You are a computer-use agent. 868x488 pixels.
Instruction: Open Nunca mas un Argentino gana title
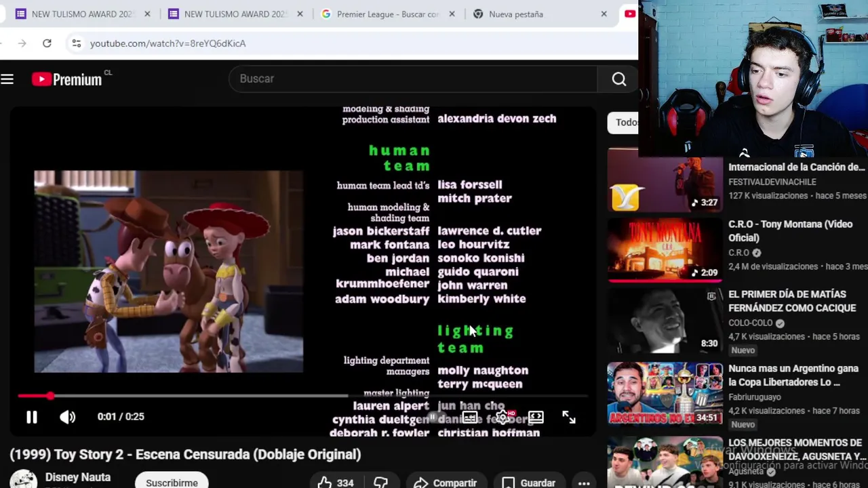pos(793,375)
